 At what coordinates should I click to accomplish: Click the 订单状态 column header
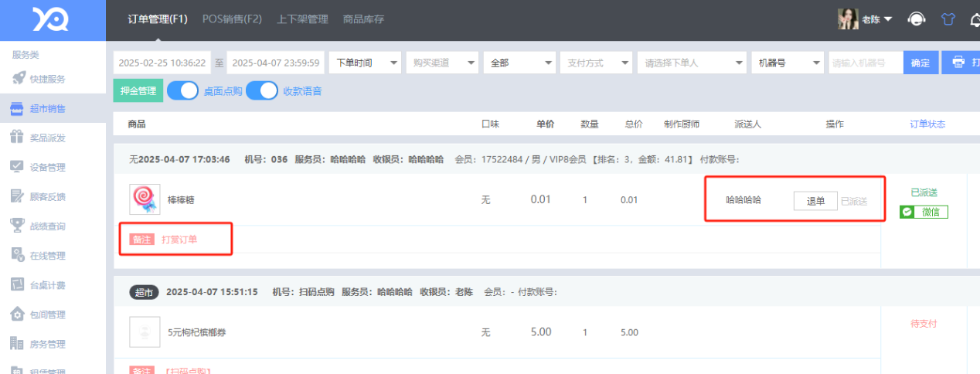tap(927, 124)
